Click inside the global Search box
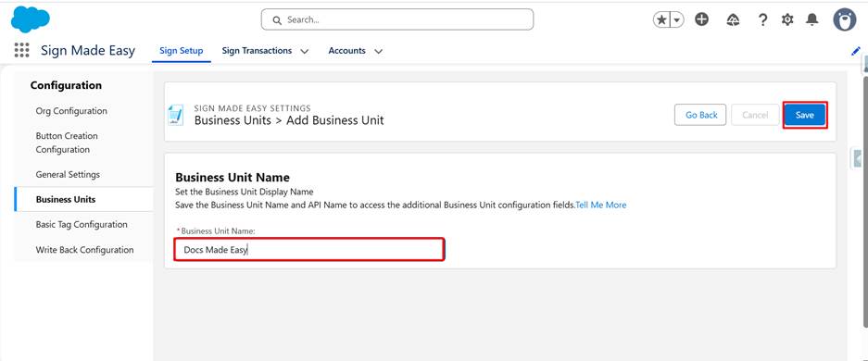 (397, 20)
